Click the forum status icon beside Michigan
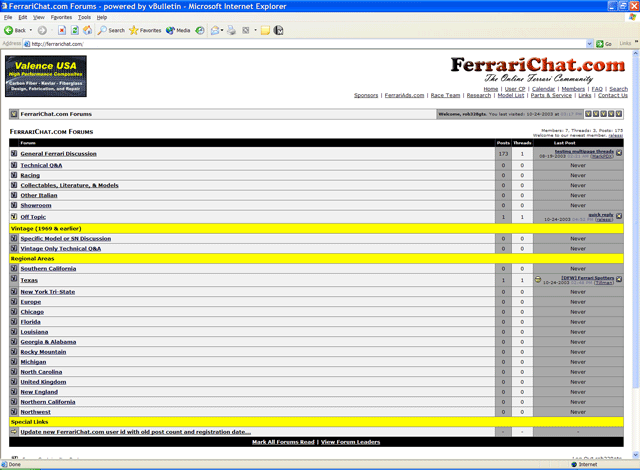Viewport: 640px width, 470px height. point(14,362)
